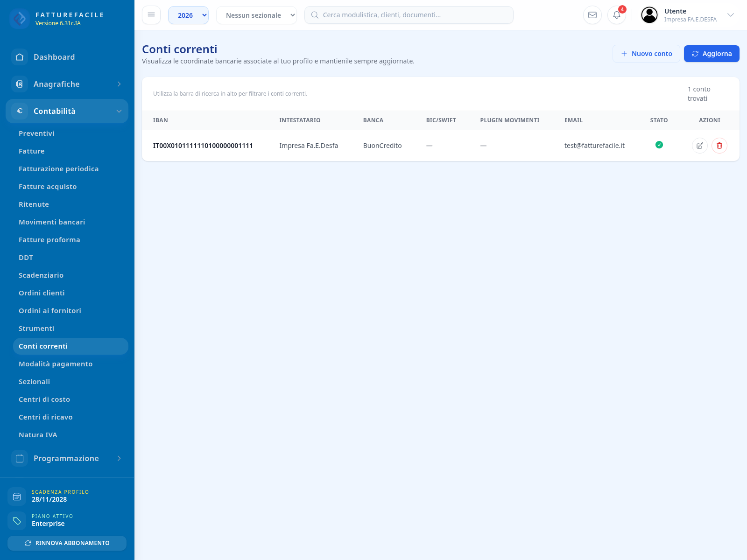This screenshot has height=560, width=747.
Task: Click the Nuovo conto button
Action: [646, 54]
